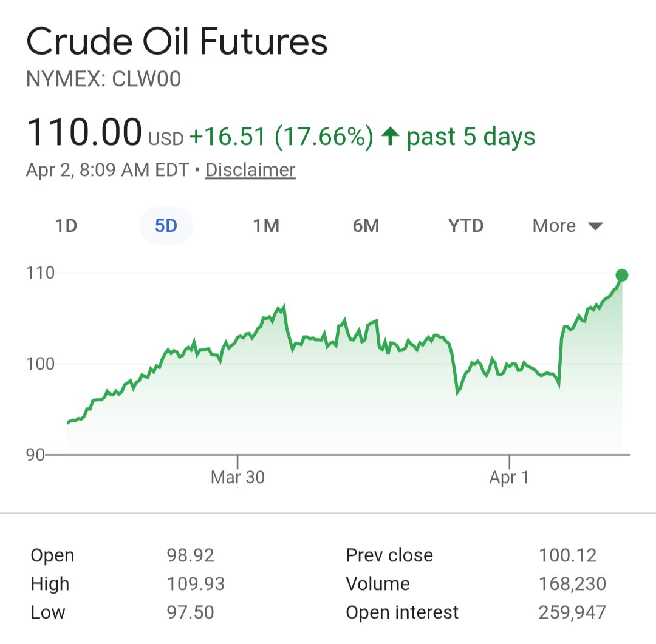Viewport: 656px width, 644px height.
Task: Click the Crude Oil Futures title
Action: (x=177, y=41)
